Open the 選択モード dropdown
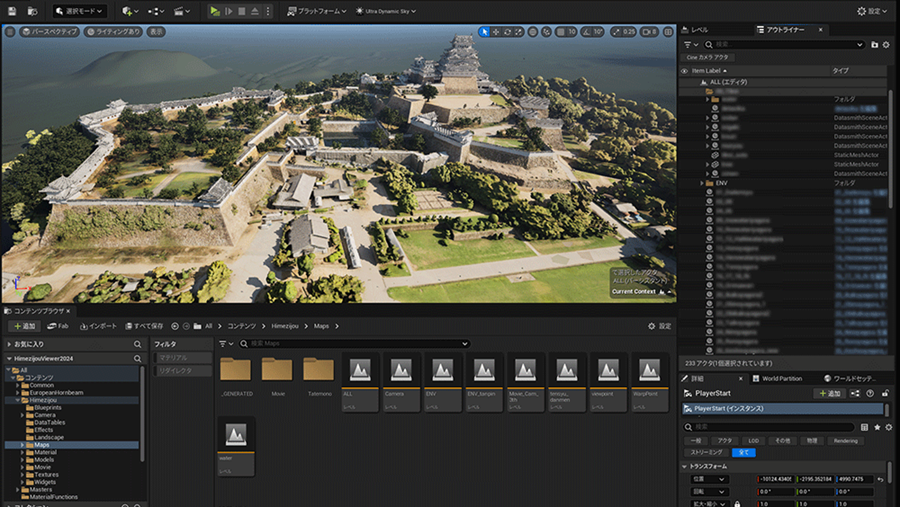This screenshot has width=900, height=507. pos(80,11)
